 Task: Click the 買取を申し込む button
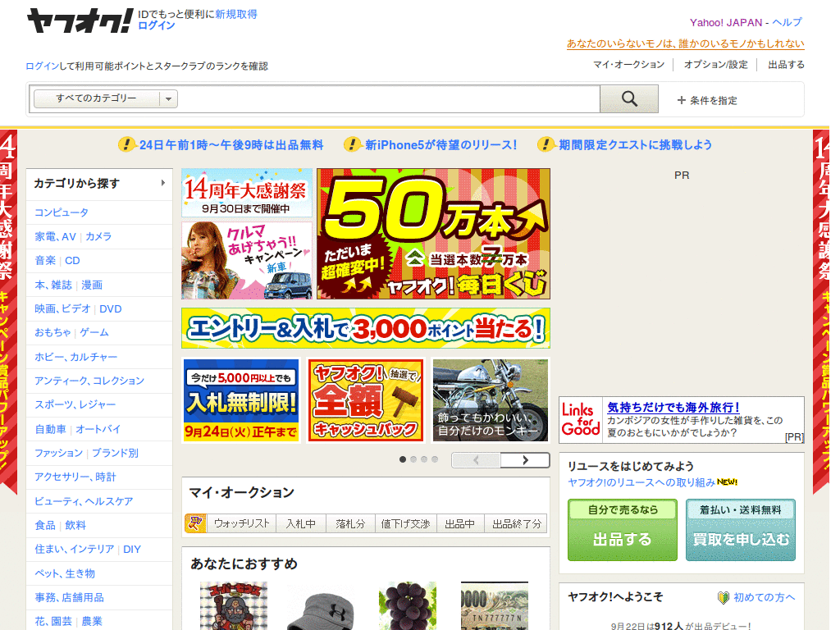click(741, 530)
